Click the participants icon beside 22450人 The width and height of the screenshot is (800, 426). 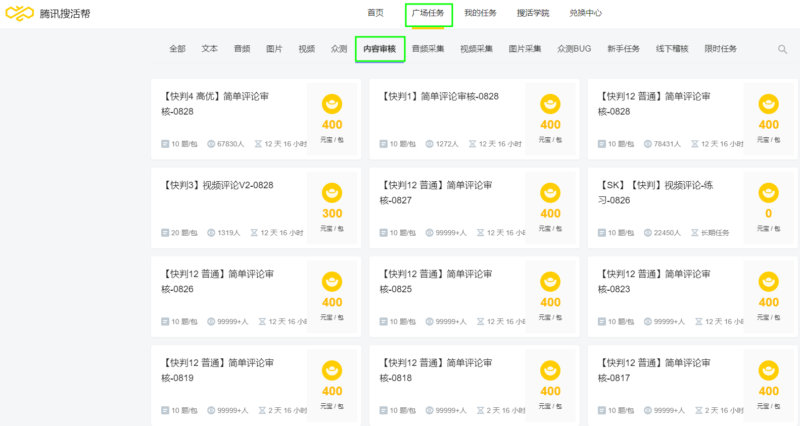click(x=649, y=233)
